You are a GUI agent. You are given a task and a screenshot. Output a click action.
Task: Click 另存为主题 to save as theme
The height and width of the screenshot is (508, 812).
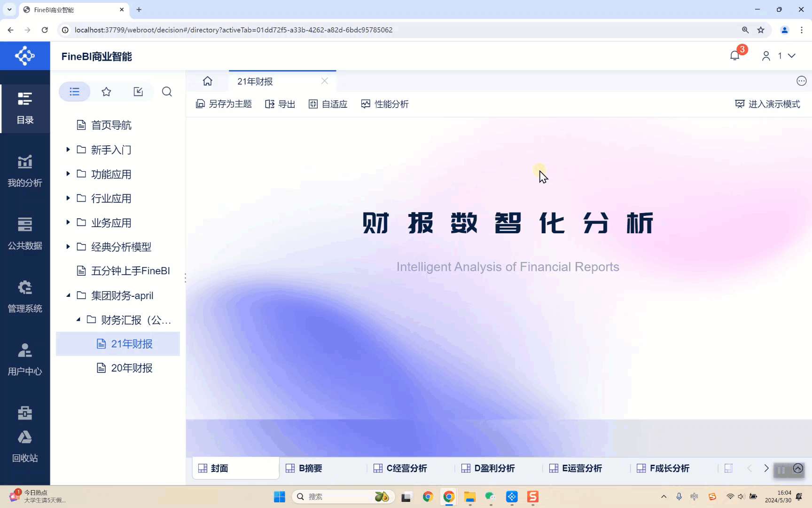[224, 104]
